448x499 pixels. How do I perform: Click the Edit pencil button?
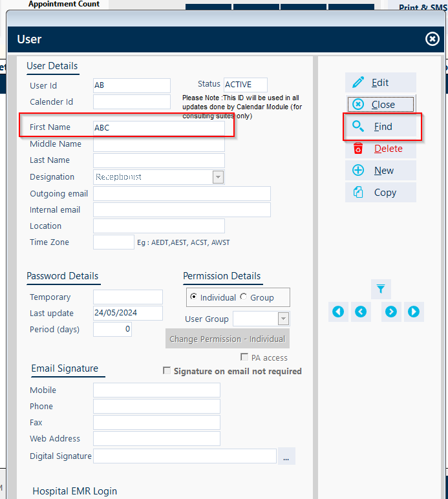click(380, 83)
